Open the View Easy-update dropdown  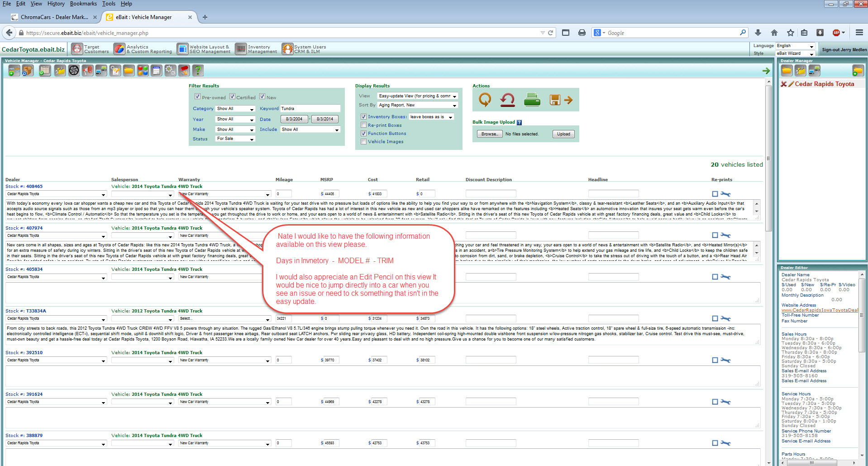click(418, 96)
